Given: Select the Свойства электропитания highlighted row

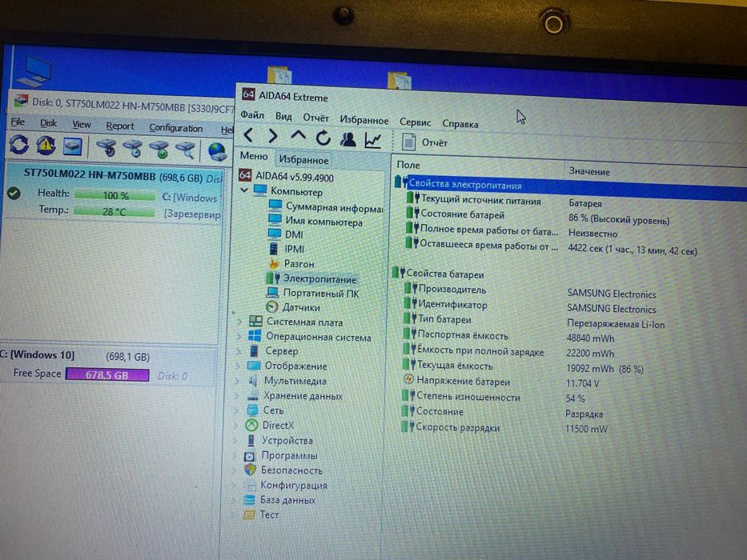Looking at the screenshot, I should click(x=570, y=188).
